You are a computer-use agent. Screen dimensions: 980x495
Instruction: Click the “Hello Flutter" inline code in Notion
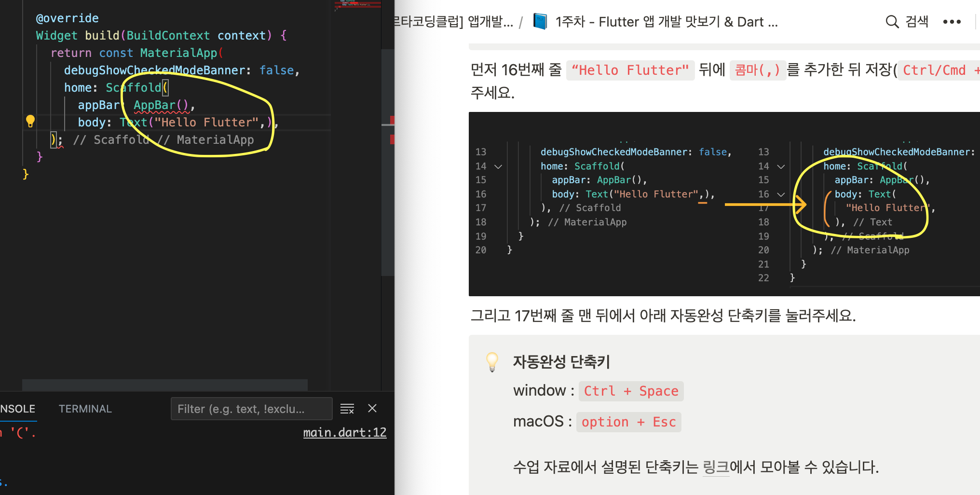pos(630,70)
